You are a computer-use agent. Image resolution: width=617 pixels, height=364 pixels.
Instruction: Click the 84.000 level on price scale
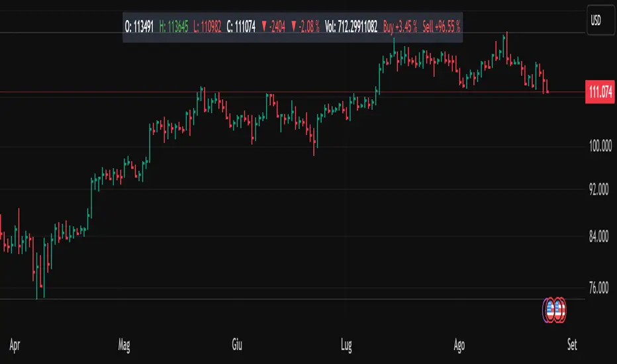click(599, 236)
